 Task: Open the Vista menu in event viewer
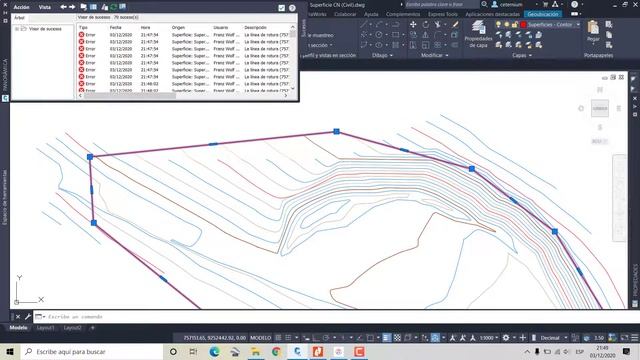44,7
